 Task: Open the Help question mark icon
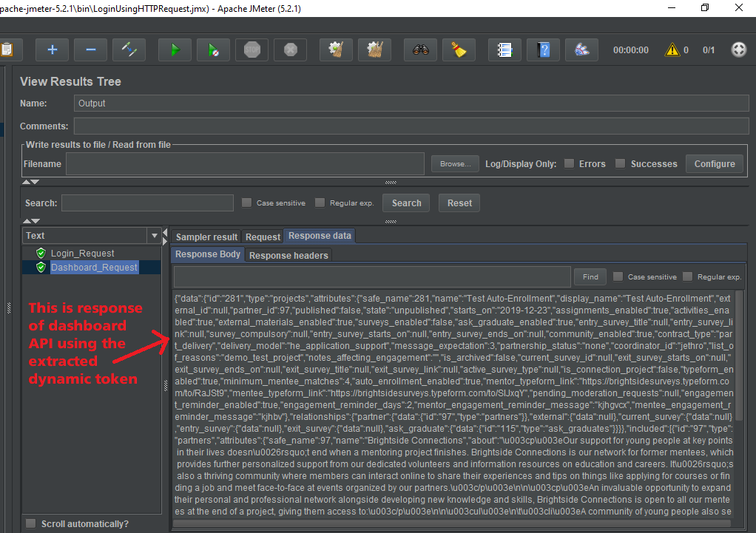(544, 50)
